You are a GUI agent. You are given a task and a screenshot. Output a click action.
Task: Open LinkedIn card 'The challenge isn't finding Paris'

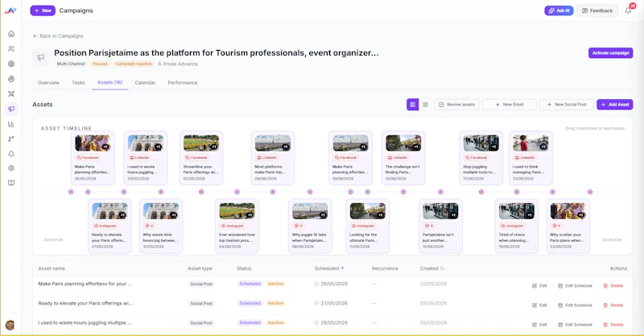click(x=403, y=158)
